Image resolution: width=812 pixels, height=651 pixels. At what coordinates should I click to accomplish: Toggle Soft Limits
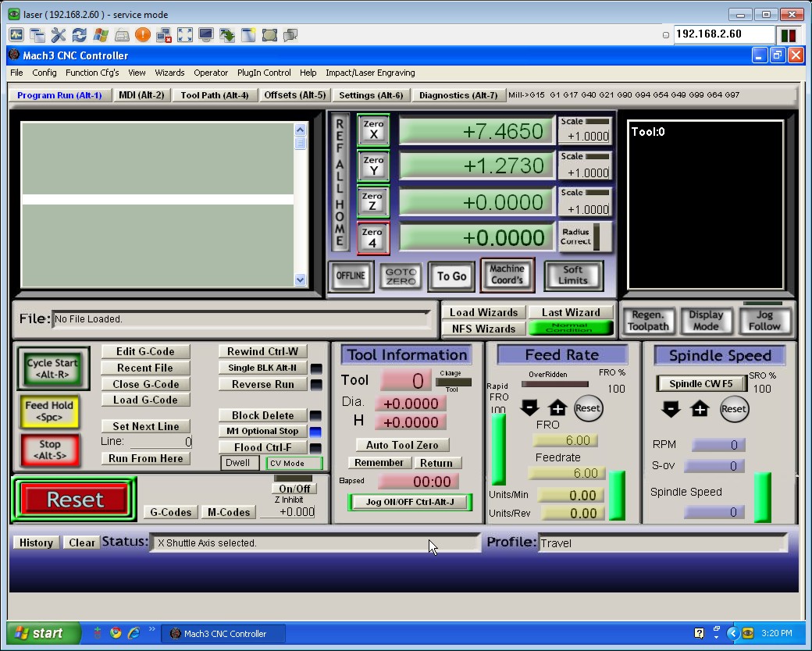tap(573, 275)
